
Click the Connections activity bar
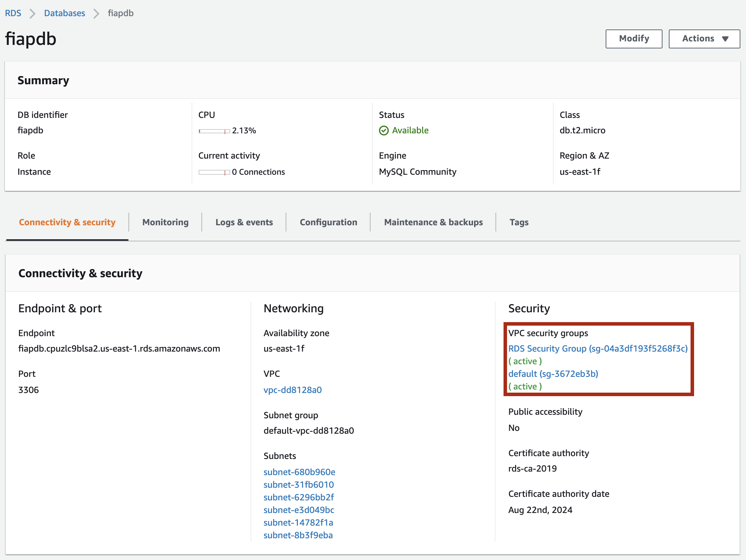[x=214, y=172]
